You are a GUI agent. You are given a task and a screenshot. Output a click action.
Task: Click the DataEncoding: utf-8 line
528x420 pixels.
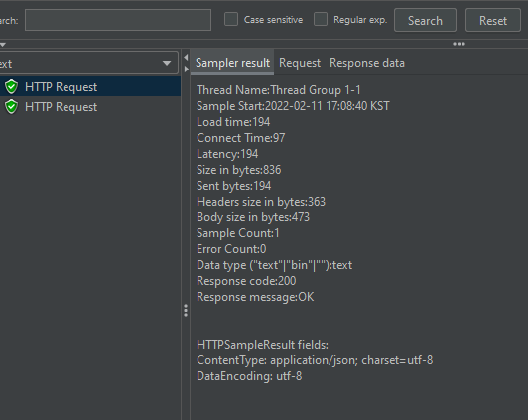pyautogui.click(x=249, y=376)
